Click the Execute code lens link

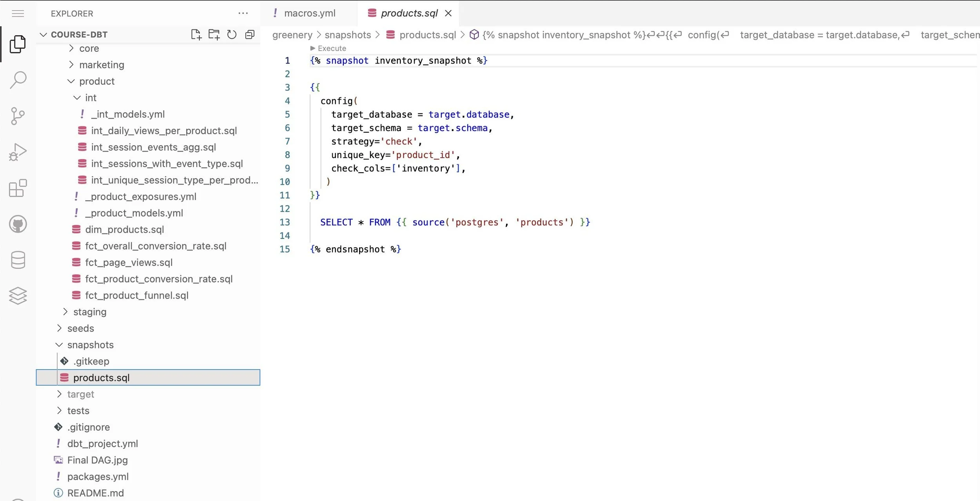click(x=332, y=48)
